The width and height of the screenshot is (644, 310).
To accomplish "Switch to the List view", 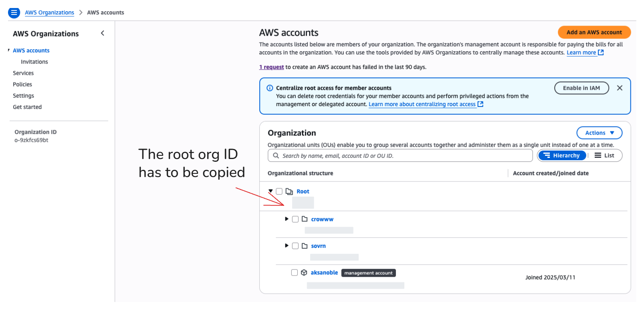I will coord(605,155).
